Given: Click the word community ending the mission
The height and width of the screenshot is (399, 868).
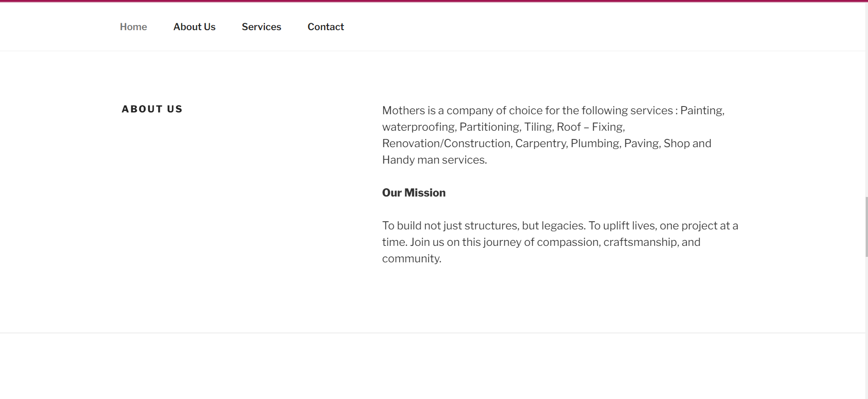Looking at the screenshot, I should tap(411, 259).
